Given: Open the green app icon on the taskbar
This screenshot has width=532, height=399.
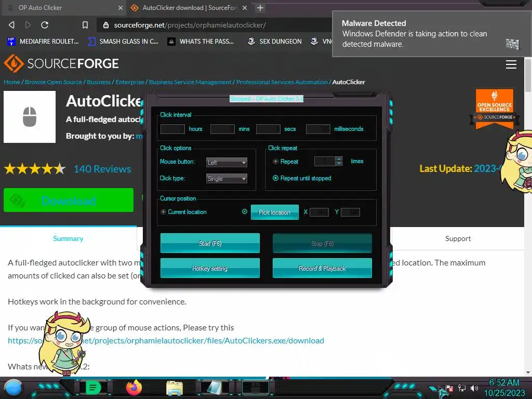Looking at the screenshot, I should (x=94, y=388).
